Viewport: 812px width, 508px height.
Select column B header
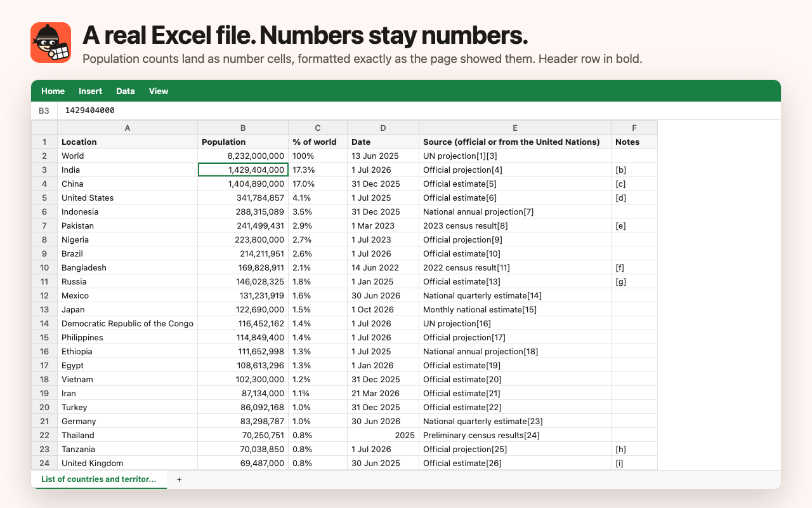(243, 128)
